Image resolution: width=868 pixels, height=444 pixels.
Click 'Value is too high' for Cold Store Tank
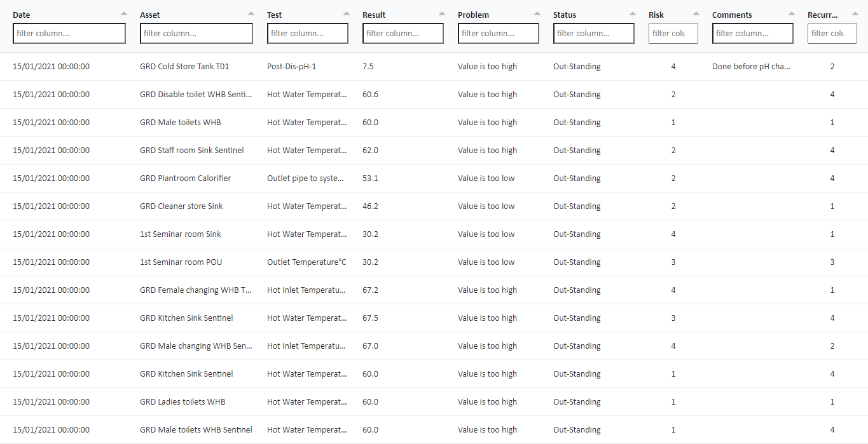click(487, 66)
